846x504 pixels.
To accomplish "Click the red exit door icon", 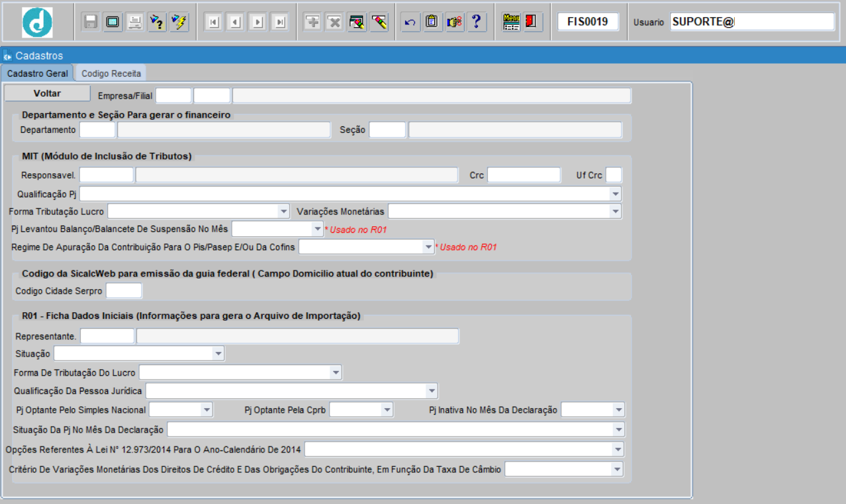I will point(532,22).
